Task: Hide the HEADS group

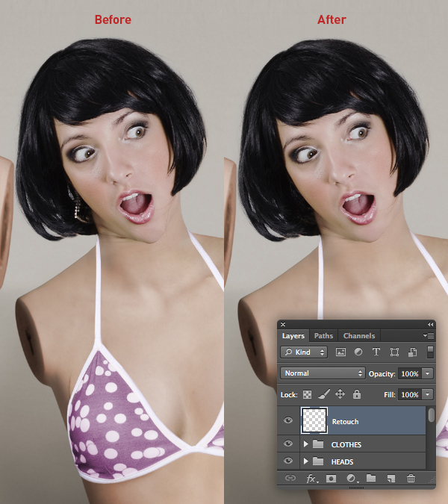Action: pos(288,461)
